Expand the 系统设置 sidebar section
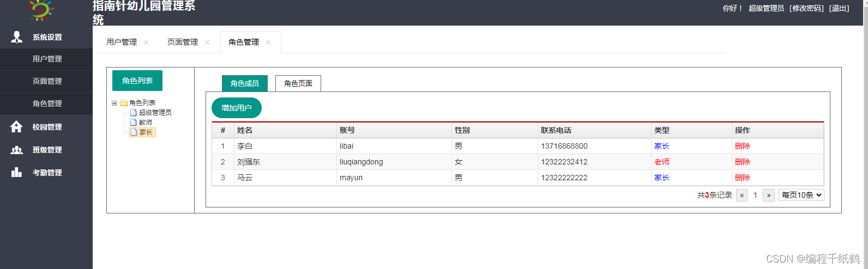This screenshot has height=269, width=868. [x=46, y=37]
